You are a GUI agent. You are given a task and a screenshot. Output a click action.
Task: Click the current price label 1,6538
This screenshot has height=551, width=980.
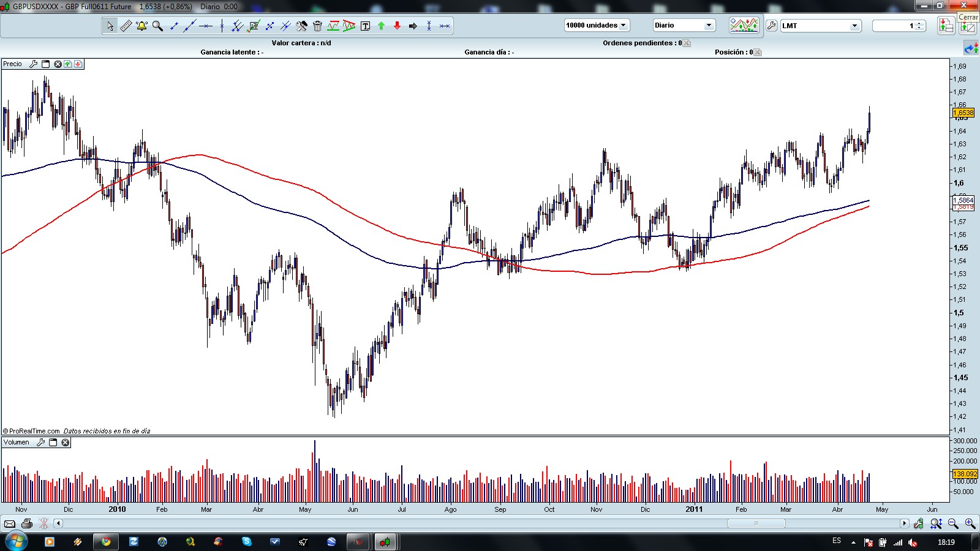[x=963, y=113]
